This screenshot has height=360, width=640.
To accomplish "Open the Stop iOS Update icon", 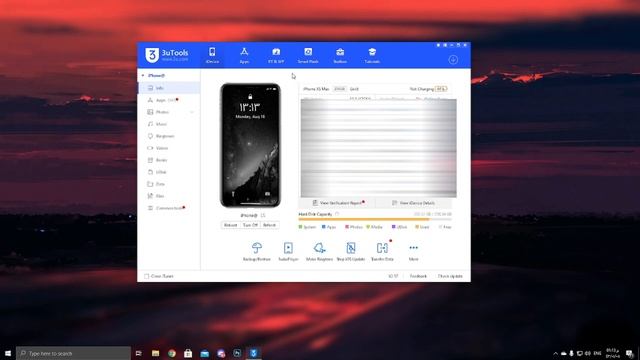I will [351, 248].
